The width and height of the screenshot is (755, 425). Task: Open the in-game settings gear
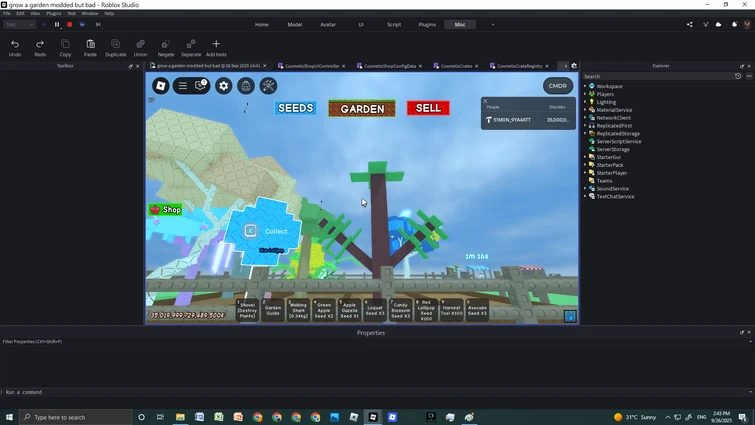coord(223,86)
